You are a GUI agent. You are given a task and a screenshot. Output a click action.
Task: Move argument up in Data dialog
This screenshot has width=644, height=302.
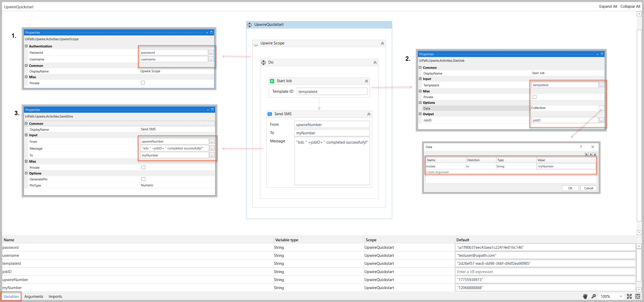tap(591, 154)
